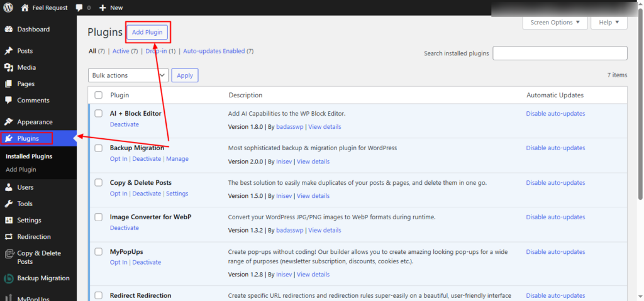
Task: Expand the Screen Options panel
Action: pos(555,23)
